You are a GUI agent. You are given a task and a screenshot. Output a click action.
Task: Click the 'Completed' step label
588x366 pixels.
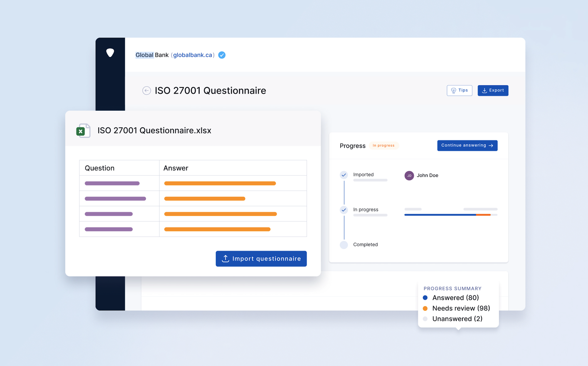pos(365,244)
